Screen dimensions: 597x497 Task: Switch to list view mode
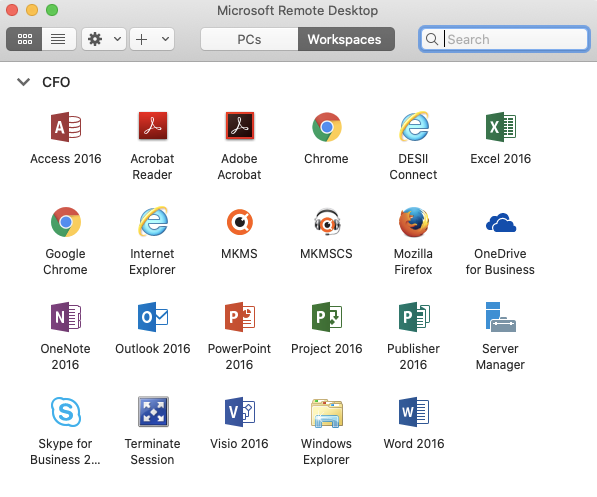click(x=59, y=39)
